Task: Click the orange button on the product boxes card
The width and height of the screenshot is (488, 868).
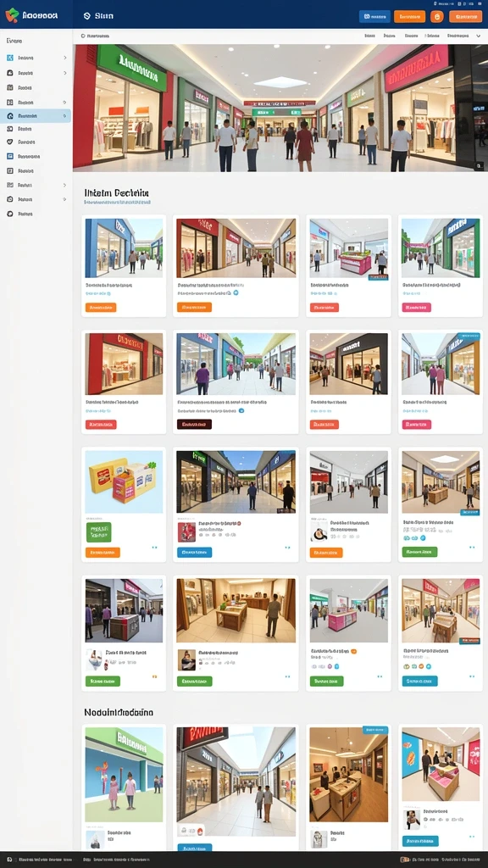Action: click(x=103, y=553)
